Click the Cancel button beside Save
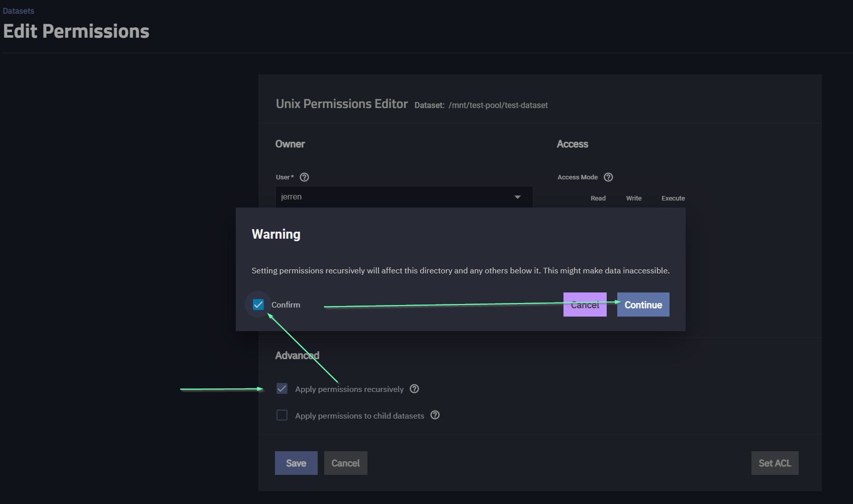The image size is (853, 504). [x=346, y=463]
